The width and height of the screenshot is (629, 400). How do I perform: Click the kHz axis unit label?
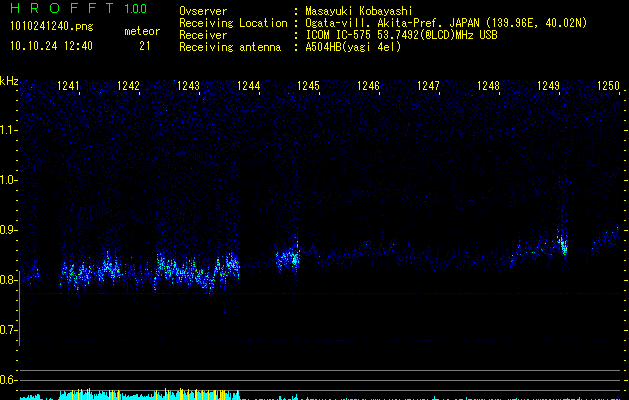tap(9, 81)
